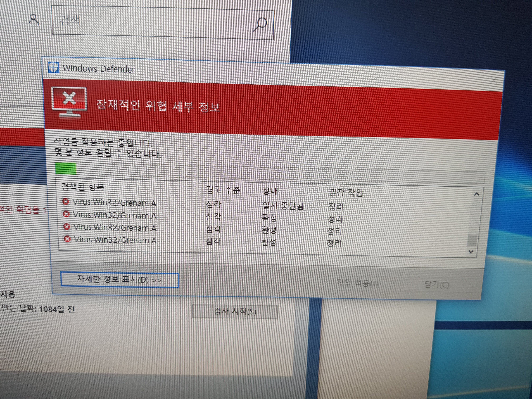The height and width of the screenshot is (399, 532).
Task: Click the red monitor warning icon
Action: [x=69, y=103]
